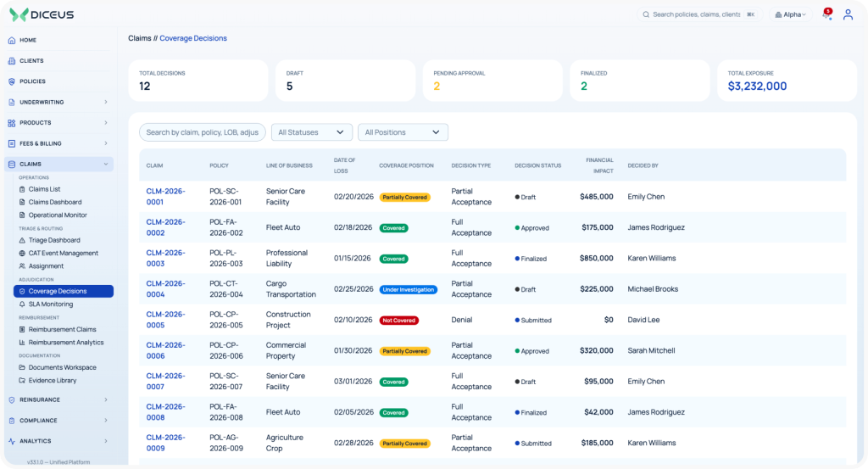Open Reimbursement Analytics page
Viewport: 868px width, 469px height.
66,343
